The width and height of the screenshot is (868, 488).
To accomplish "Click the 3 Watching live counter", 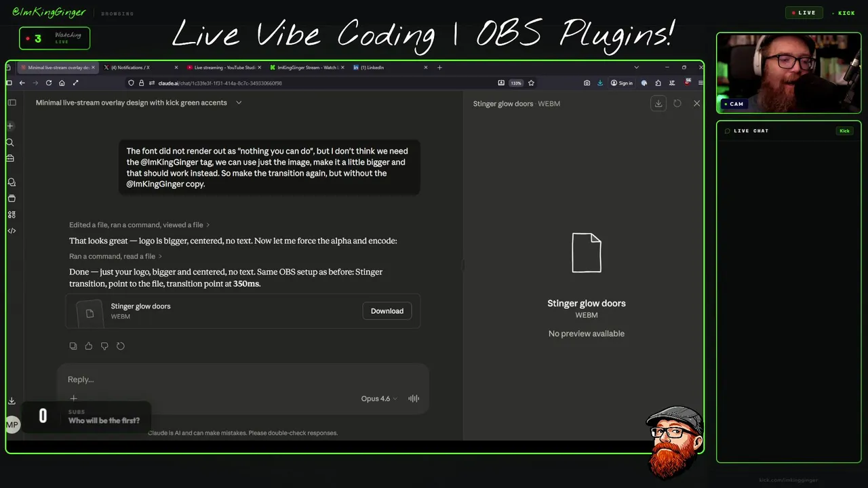I will pos(54,39).
